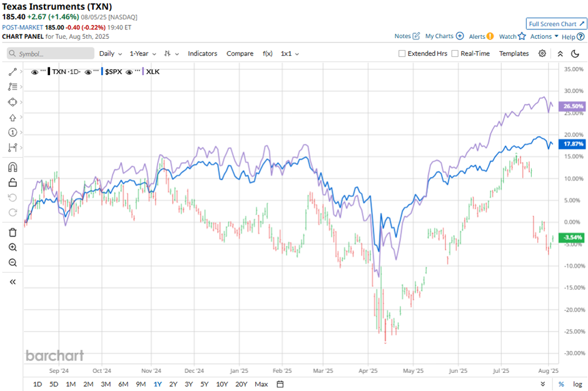Open the 1x1 grid layout dropdown
This screenshot has width=588, height=391.
pos(290,54)
